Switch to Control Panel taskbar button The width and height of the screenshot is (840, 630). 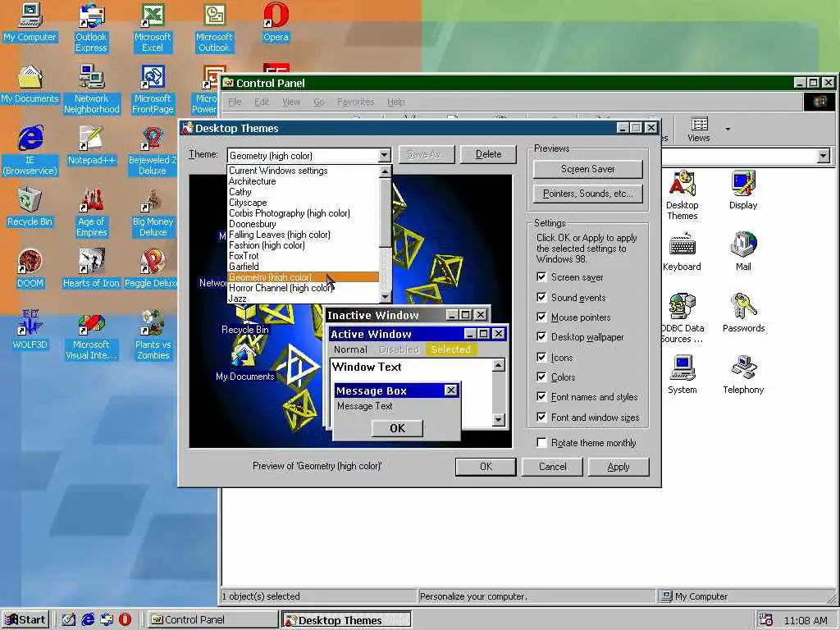(212, 619)
